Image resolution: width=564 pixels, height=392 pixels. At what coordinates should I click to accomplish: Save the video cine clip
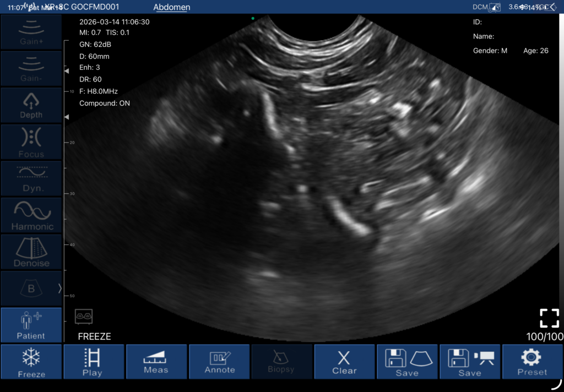(470, 362)
